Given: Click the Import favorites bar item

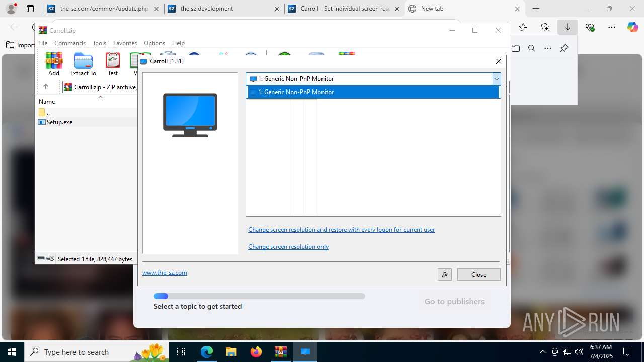Looking at the screenshot, I should pyautogui.click(x=20, y=45).
